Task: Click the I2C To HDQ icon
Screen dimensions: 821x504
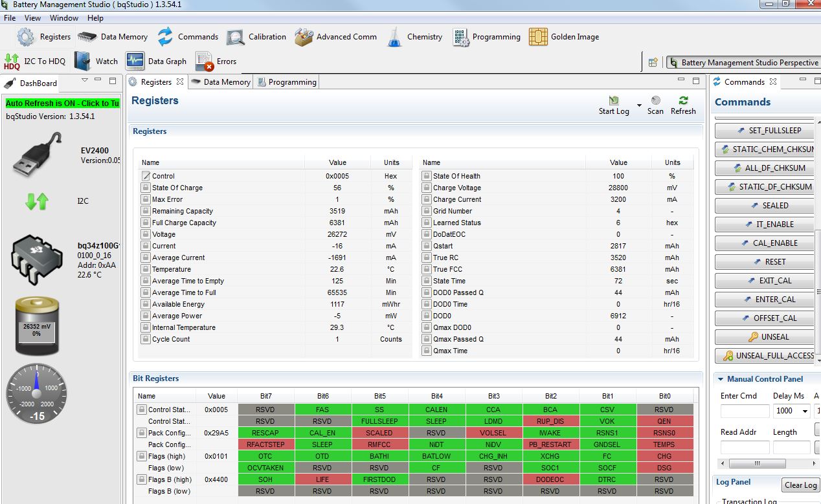Action: (12, 61)
